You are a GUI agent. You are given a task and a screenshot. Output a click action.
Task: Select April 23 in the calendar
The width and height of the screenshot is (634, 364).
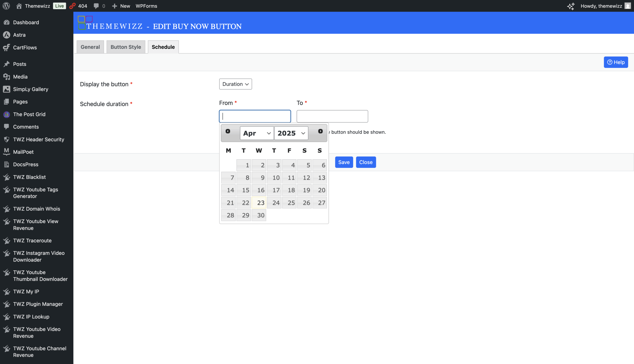click(x=259, y=203)
